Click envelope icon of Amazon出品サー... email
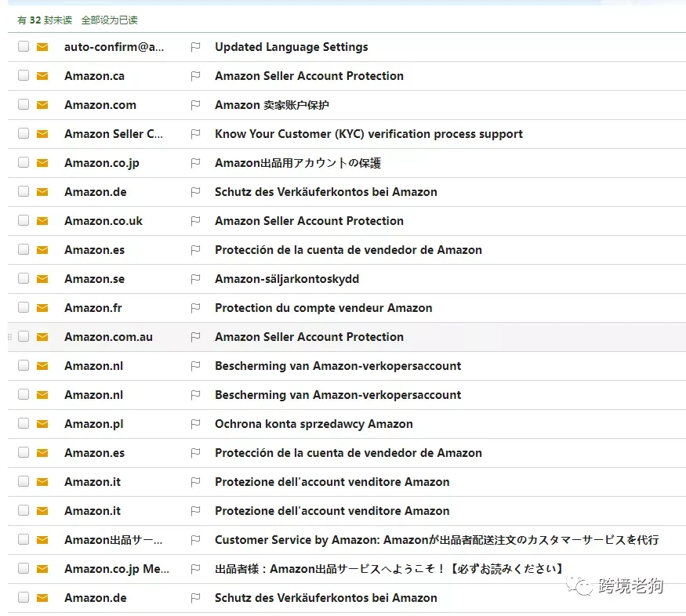The image size is (686, 616). pyautogui.click(x=42, y=540)
